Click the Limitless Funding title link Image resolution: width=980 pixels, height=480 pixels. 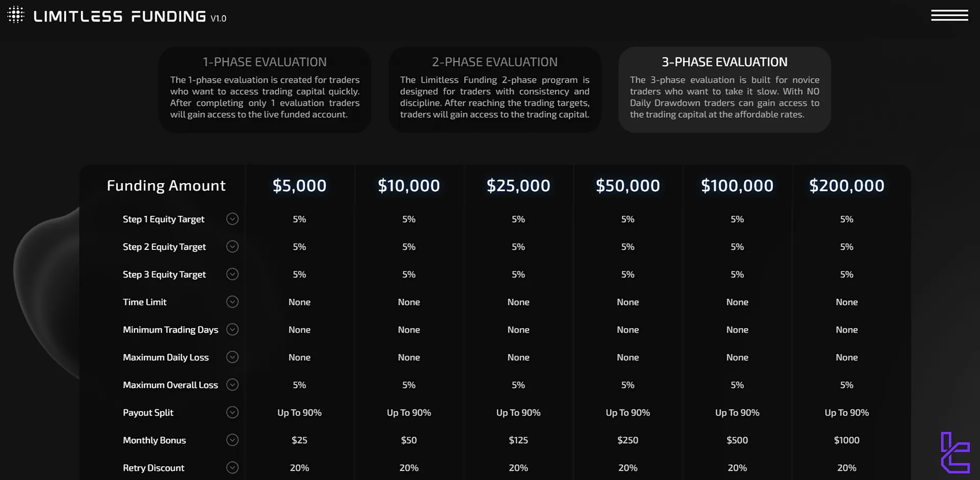(x=120, y=16)
